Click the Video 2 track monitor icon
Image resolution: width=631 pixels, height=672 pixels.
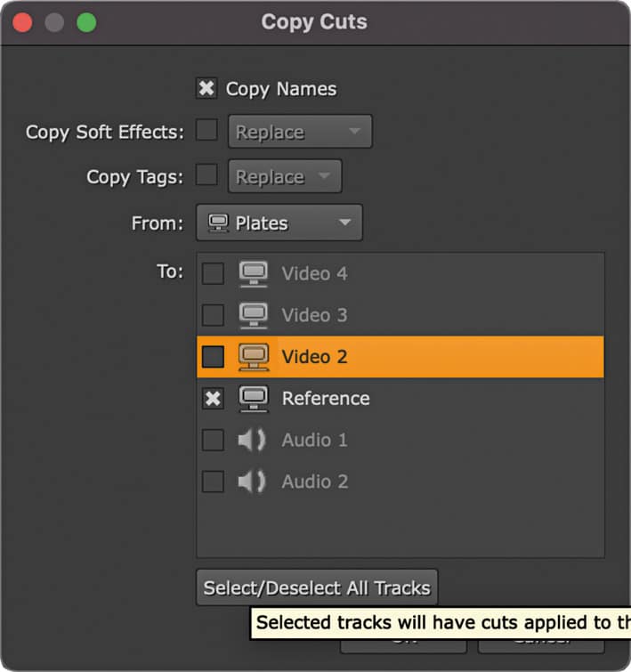254,357
